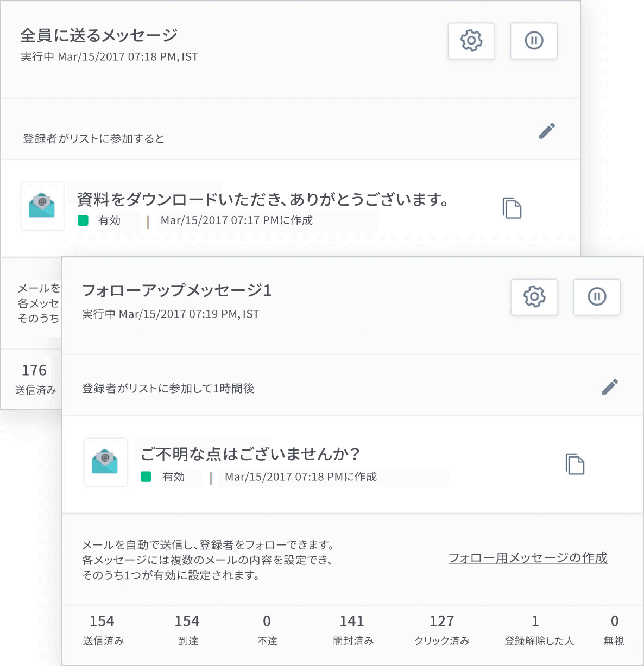The width and height of the screenshot is (644, 666).
Task: Edit trigger 登録者がリストに参加すると with pencil
Action: [547, 131]
